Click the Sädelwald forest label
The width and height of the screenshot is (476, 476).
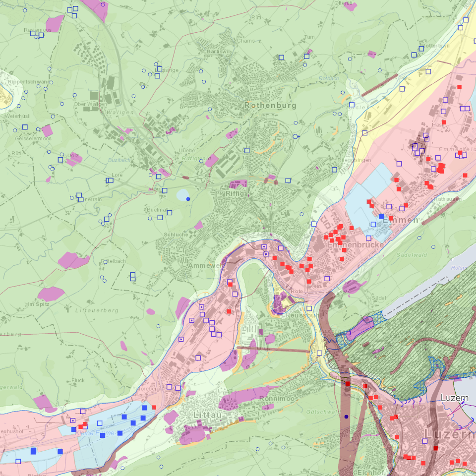point(412,255)
